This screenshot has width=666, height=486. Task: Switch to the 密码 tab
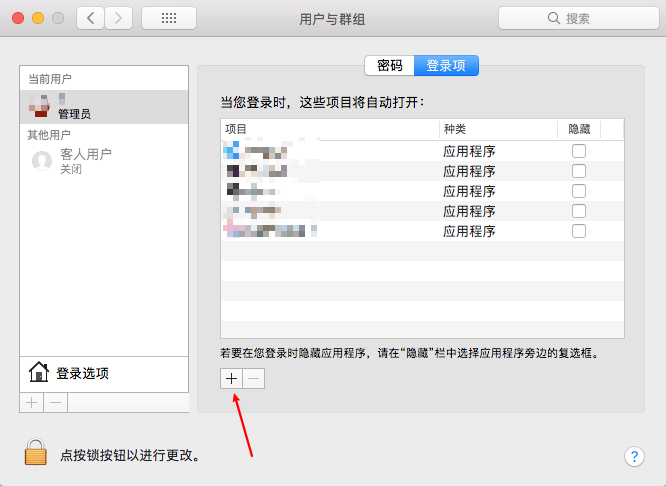pyautogui.click(x=390, y=66)
